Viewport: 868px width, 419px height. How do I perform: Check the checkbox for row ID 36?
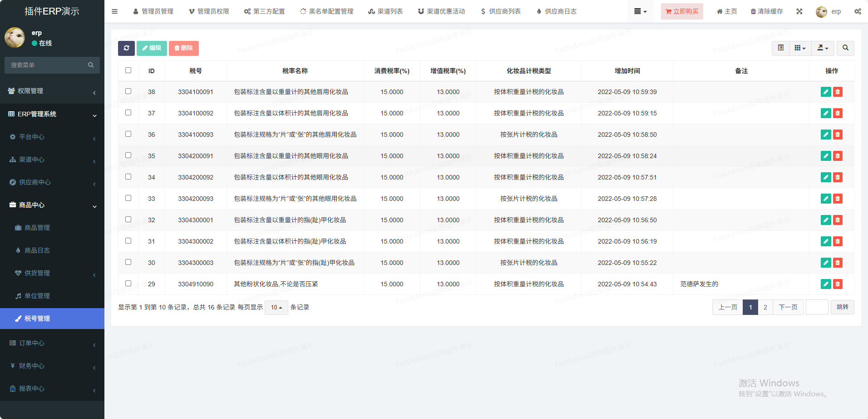[x=128, y=134]
